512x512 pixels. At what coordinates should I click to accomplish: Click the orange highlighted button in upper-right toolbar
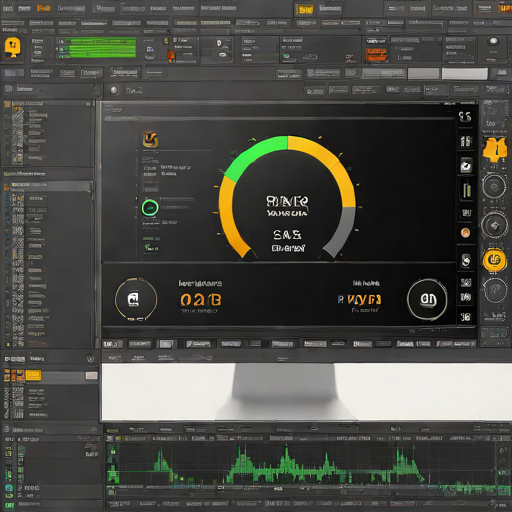pos(377,55)
